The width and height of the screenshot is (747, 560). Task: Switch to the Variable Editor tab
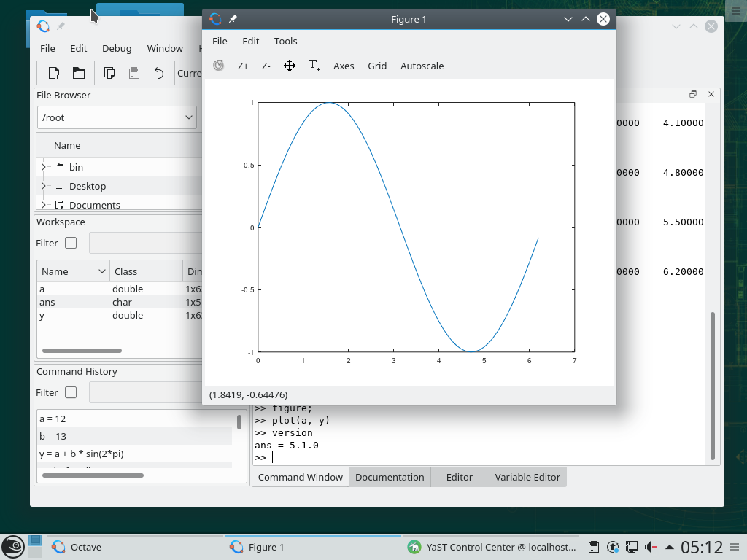tap(527, 477)
